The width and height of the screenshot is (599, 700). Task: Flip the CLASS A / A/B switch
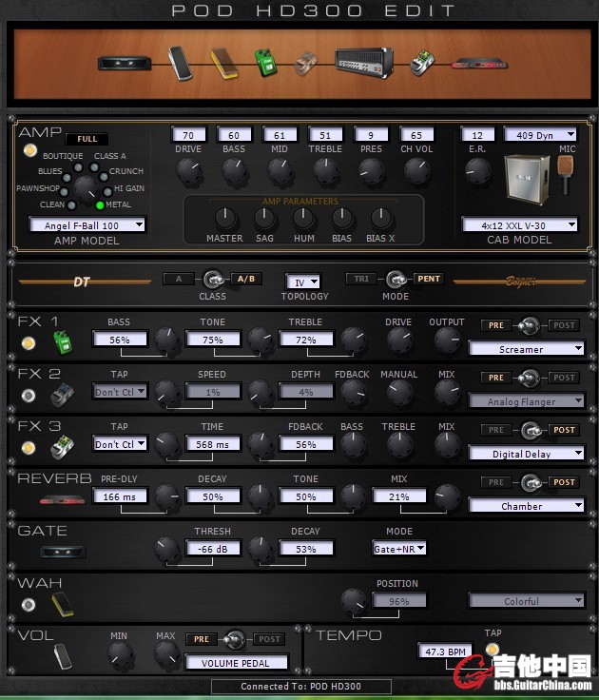[x=213, y=280]
